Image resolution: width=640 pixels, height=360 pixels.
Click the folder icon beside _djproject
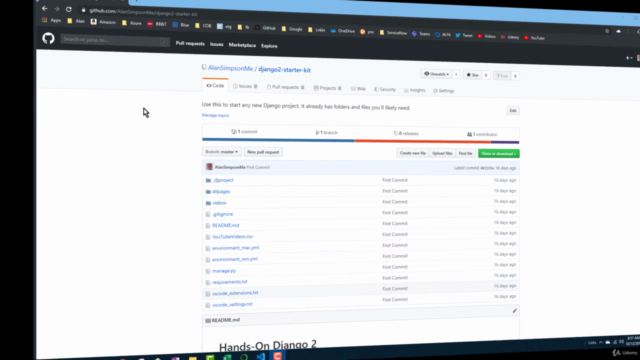tap(208, 180)
